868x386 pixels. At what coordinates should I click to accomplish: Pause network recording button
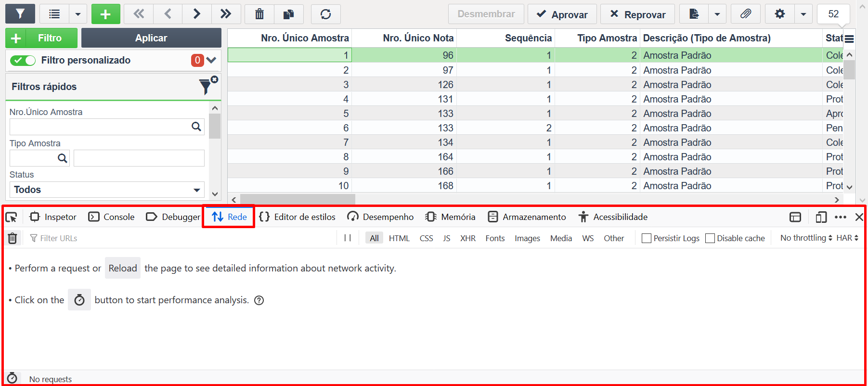coord(348,238)
